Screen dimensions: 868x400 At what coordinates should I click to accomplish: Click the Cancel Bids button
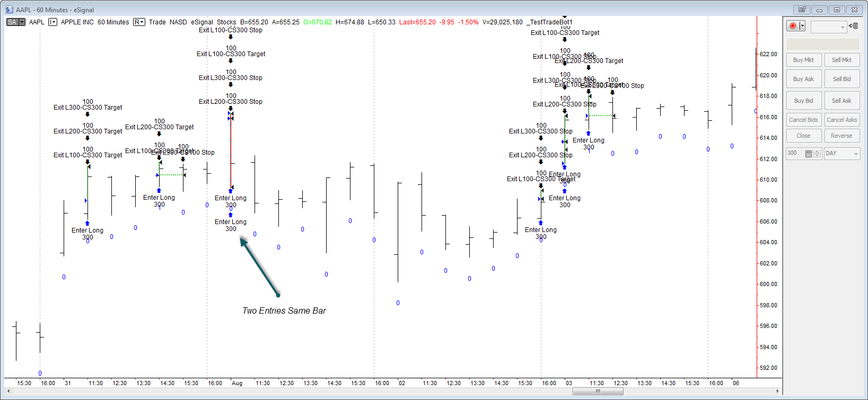click(x=804, y=120)
